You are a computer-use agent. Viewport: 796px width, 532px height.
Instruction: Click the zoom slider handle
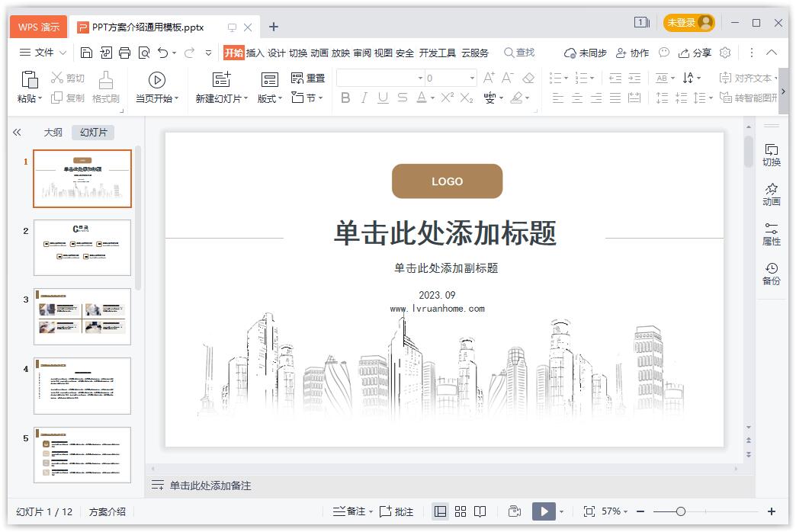(681, 511)
